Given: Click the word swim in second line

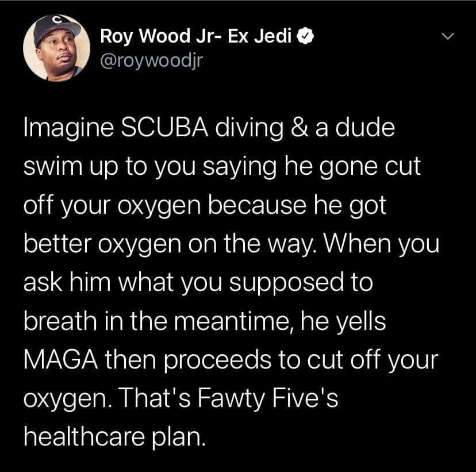Looking at the screenshot, I should click(53, 166).
